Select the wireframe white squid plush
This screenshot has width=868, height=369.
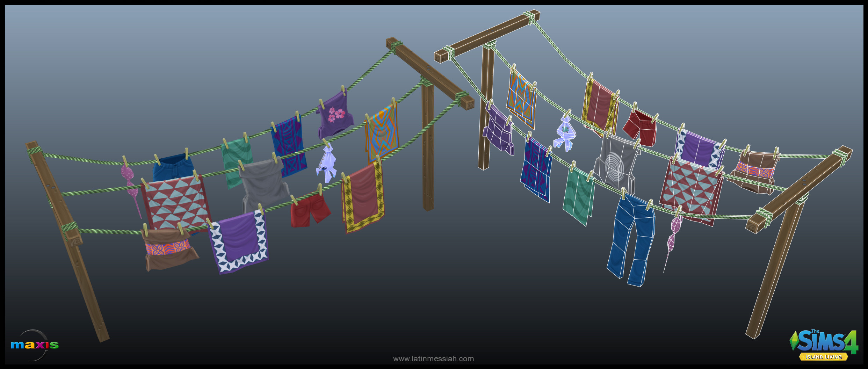pyautogui.click(x=564, y=133)
